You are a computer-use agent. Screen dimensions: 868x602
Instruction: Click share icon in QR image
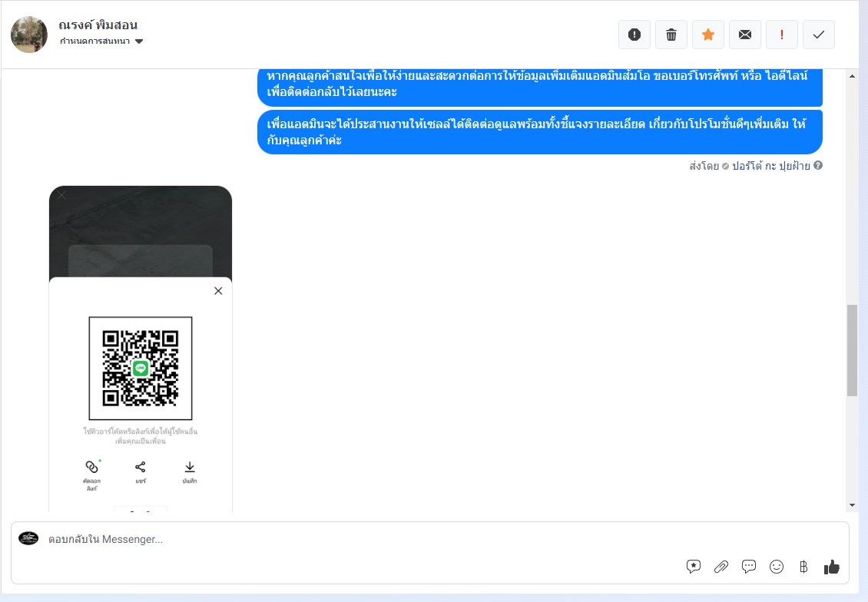coord(141,467)
